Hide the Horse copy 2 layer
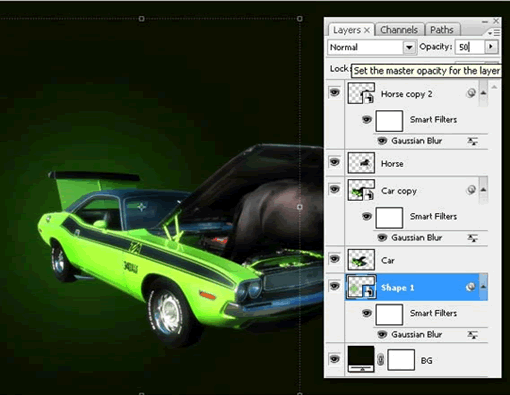The height and width of the screenshot is (395, 510). click(334, 92)
